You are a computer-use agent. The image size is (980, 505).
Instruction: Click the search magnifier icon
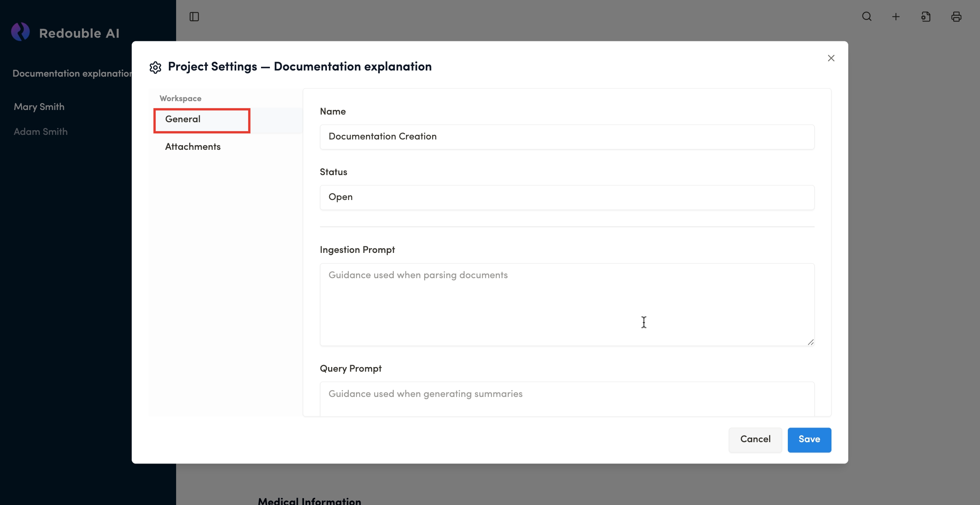pyautogui.click(x=867, y=16)
